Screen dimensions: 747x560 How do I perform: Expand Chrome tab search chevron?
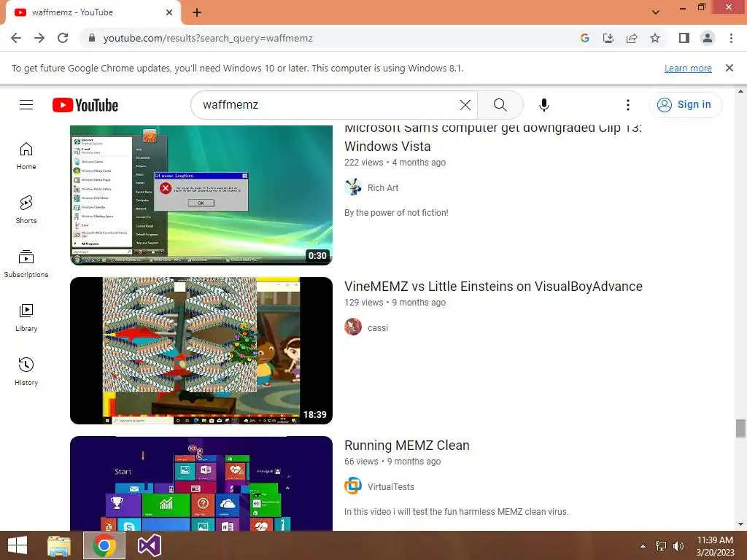[x=656, y=12]
